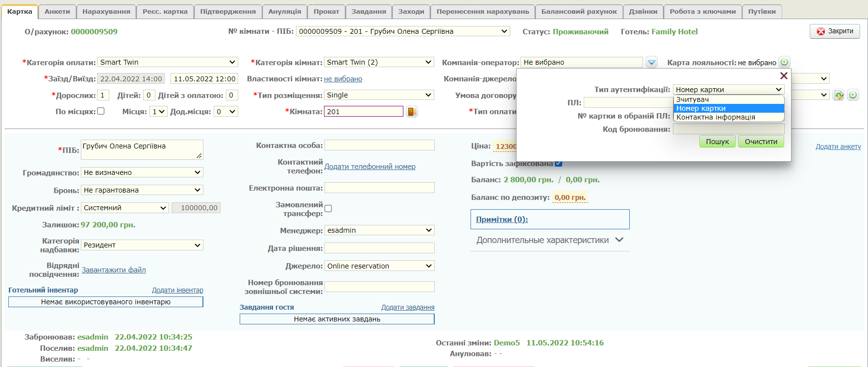Uncheck the Вартість зафіксована checkbox

click(558, 164)
